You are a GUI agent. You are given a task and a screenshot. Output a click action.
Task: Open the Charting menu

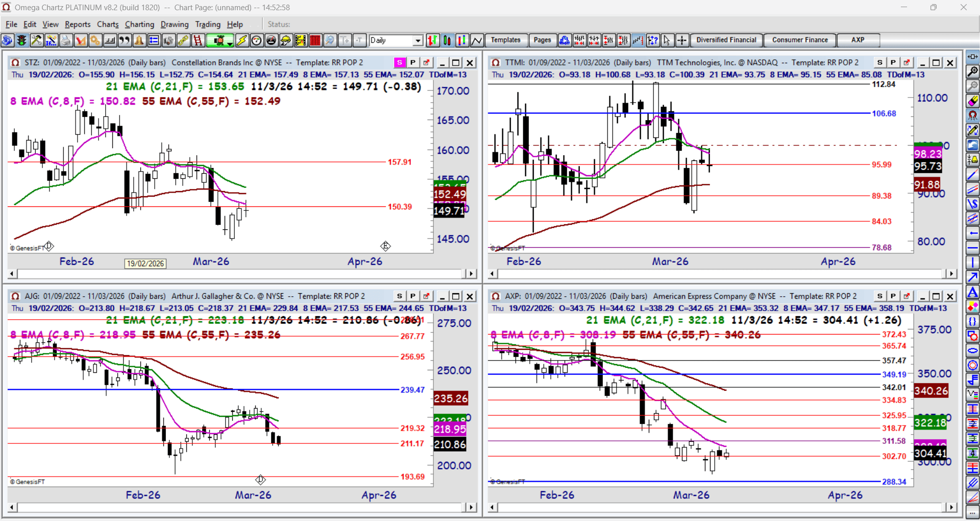139,24
